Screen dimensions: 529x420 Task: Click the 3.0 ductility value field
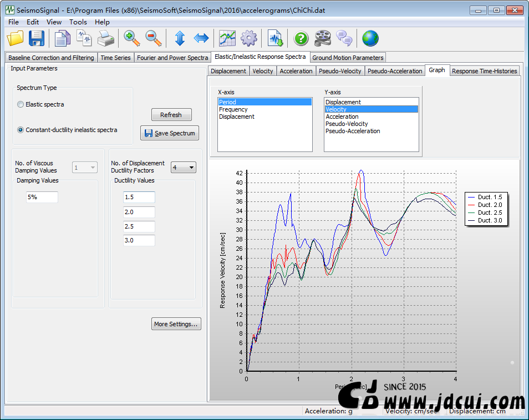(x=139, y=240)
